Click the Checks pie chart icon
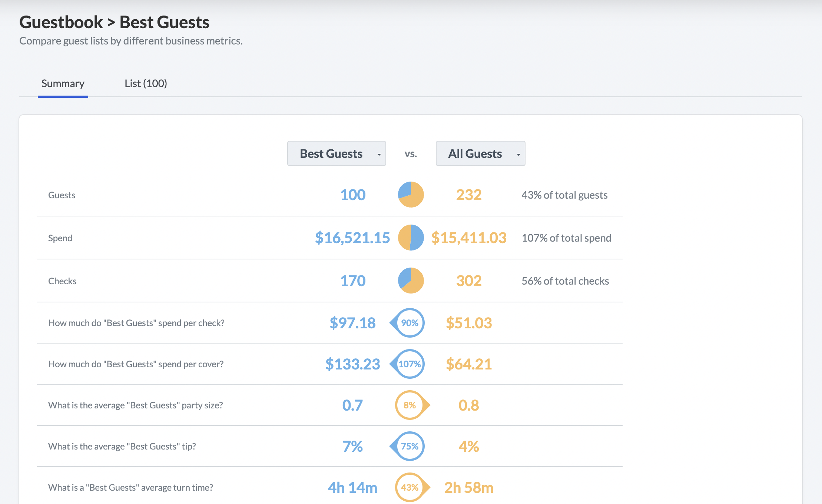 411,281
